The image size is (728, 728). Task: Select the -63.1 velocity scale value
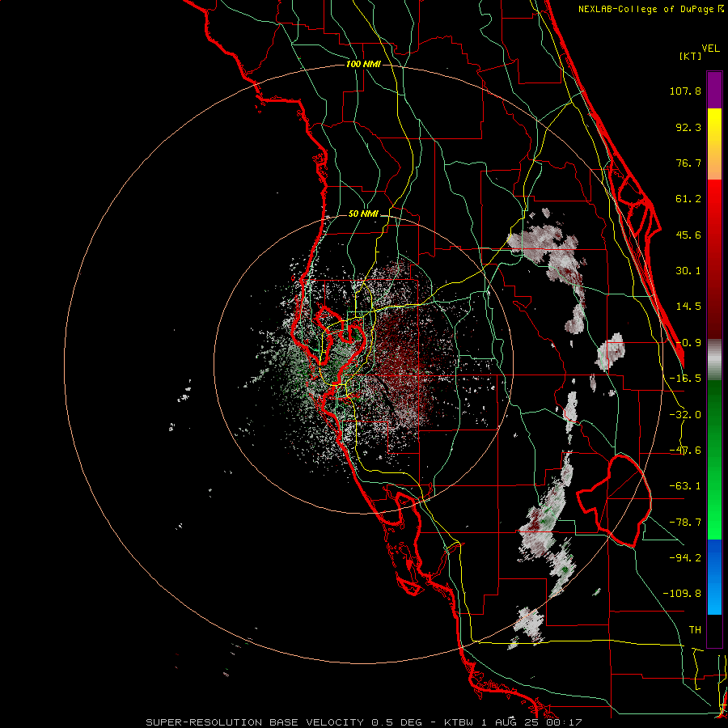tap(685, 486)
